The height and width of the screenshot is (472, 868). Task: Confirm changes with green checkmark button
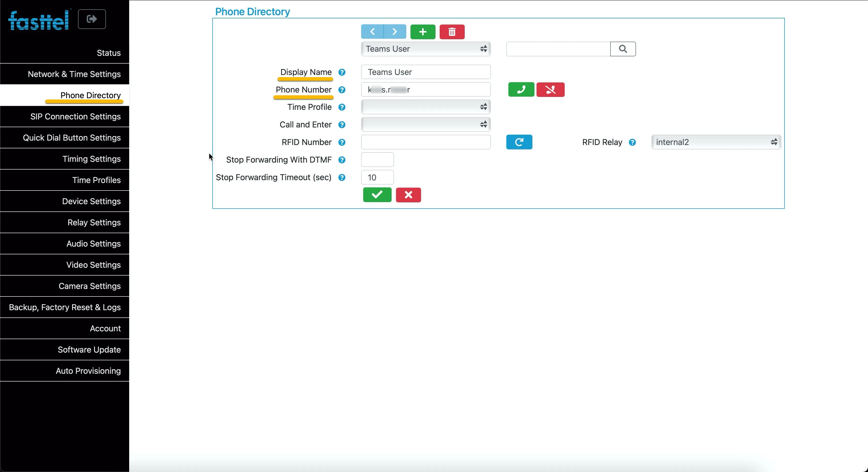pos(377,195)
